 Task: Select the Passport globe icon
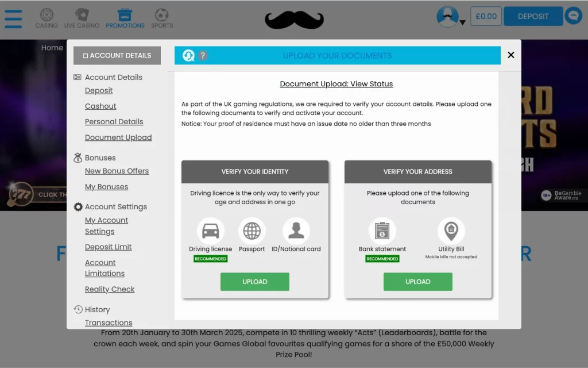tap(252, 231)
